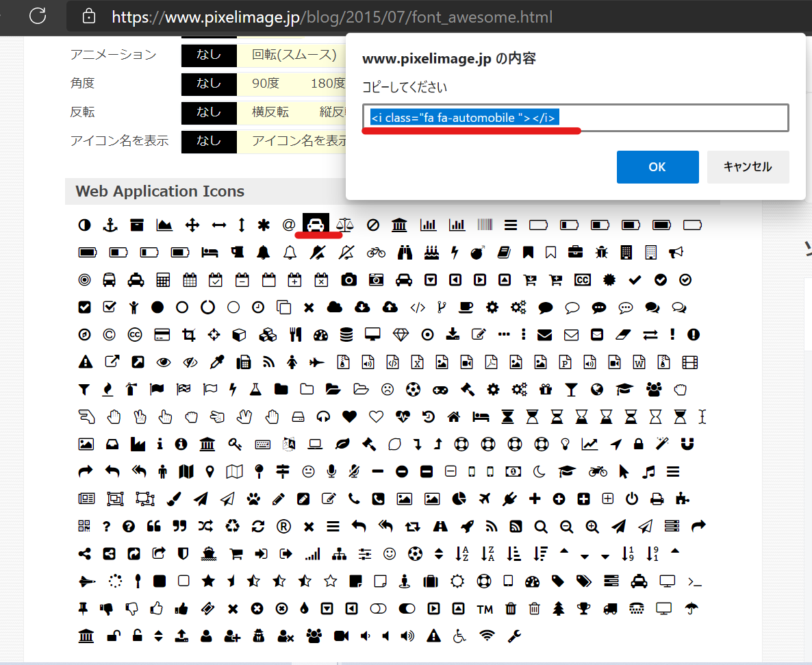This screenshot has height=665, width=812.
Task: Pick the asterisk icon
Action: point(264,225)
